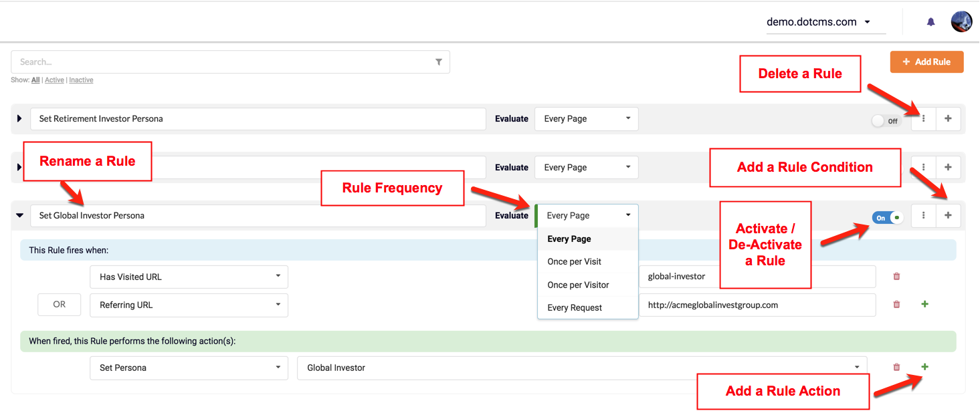Choose Every Request from frequency list
This screenshot has height=411, width=980.
575,308
